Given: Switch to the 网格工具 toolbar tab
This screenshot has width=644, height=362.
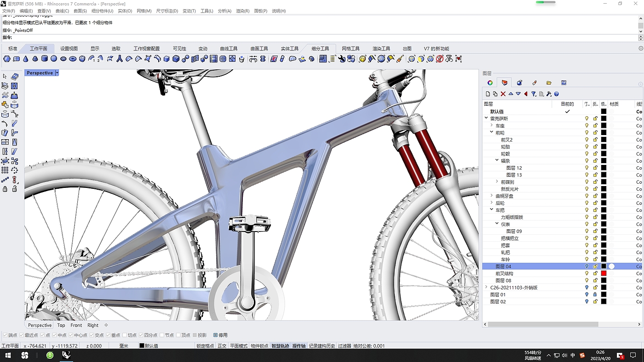Looking at the screenshot, I should tap(351, 49).
